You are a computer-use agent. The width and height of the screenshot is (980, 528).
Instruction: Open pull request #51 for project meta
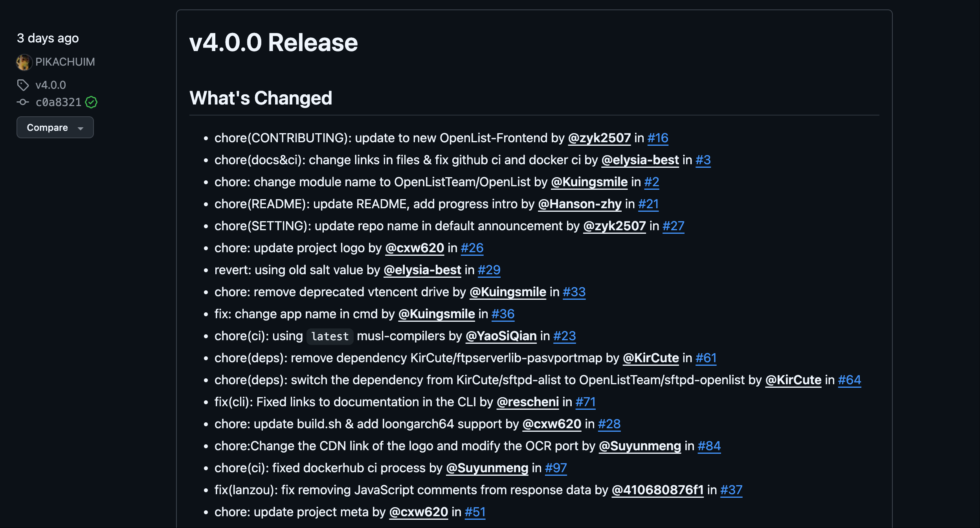475,512
